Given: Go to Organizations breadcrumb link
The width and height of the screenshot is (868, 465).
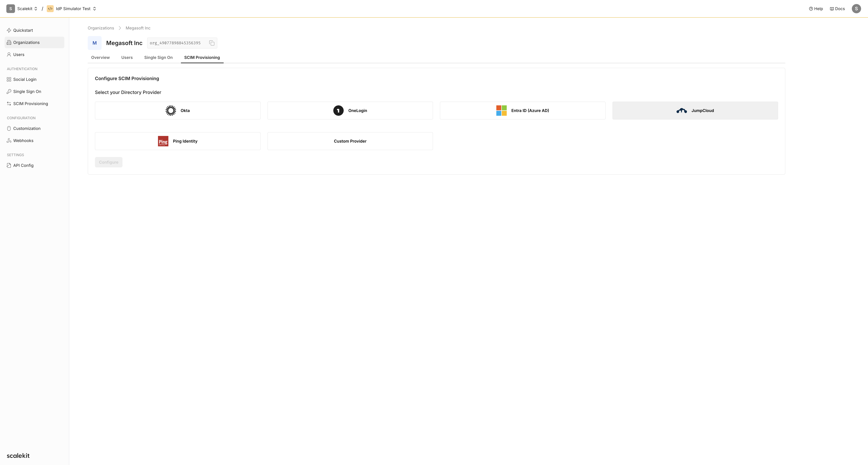Looking at the screenshot, I should (x=101, y=28).
